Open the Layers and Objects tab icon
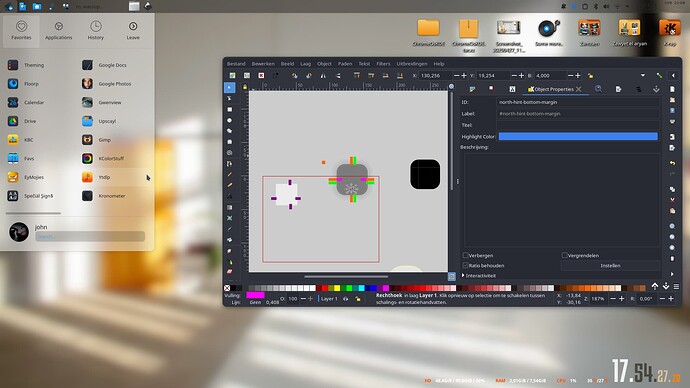690x388 pixels. 638,89
